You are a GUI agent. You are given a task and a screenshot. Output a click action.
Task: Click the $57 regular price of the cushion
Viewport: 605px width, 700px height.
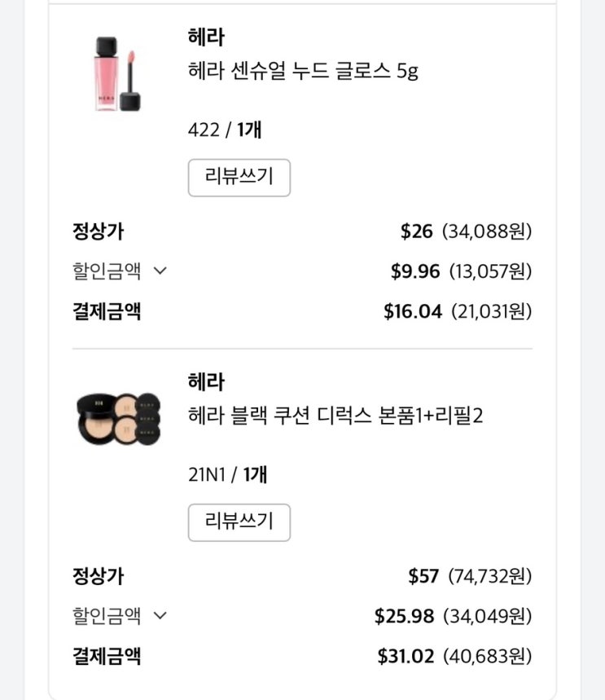(x=423, y=576)
